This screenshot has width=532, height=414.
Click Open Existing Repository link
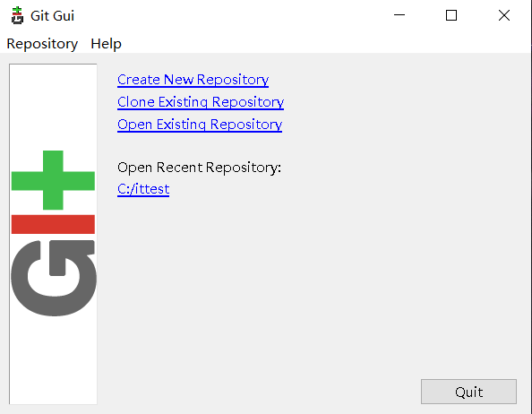coord(200,125)
